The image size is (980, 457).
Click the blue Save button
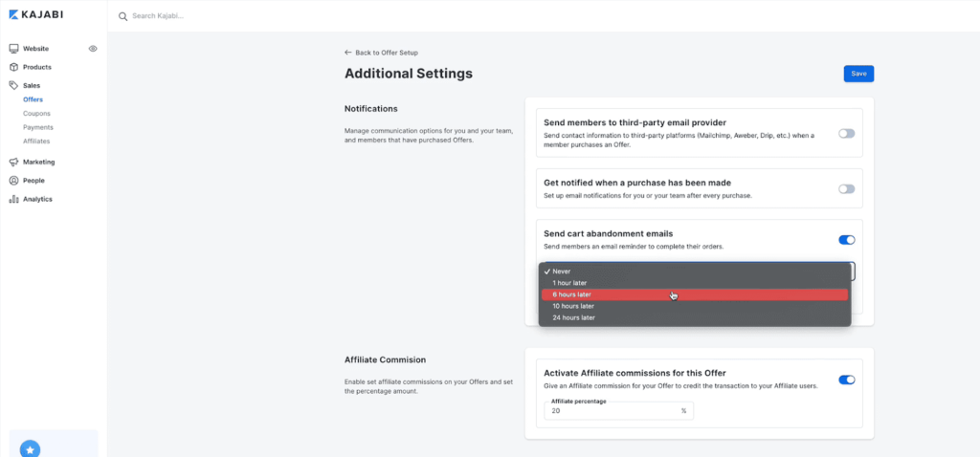click(858, 74)
